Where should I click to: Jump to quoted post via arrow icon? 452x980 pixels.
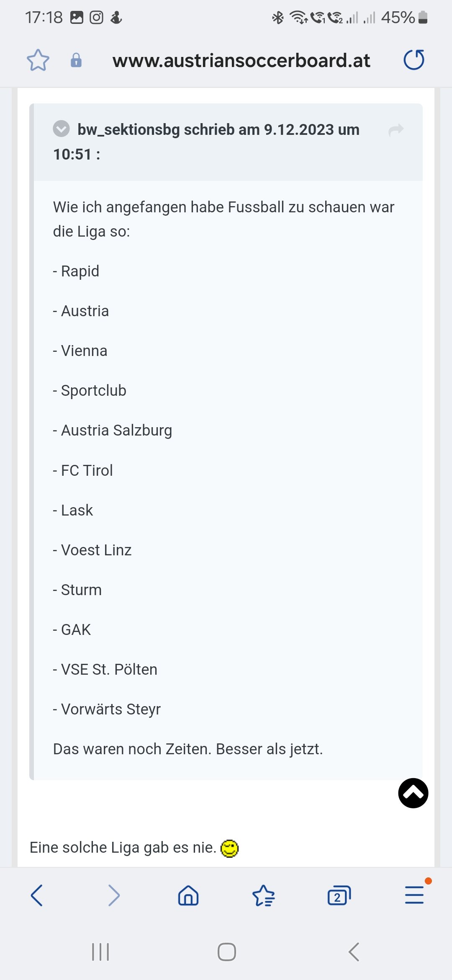click(396, 130)
